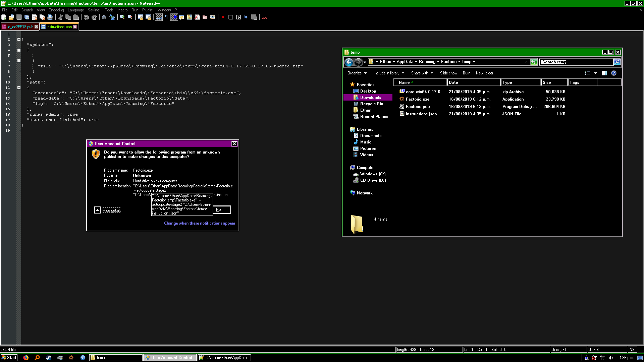This screenshot has height=362, width=644.
Task: Click the Open file icon in Notepad++
Action: (11, 17)
